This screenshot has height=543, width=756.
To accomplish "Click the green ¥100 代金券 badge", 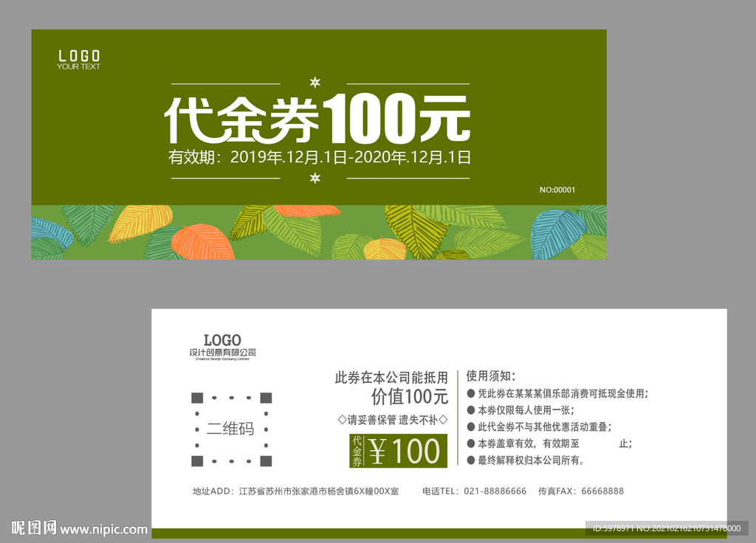I will click(x=399, y=451).
